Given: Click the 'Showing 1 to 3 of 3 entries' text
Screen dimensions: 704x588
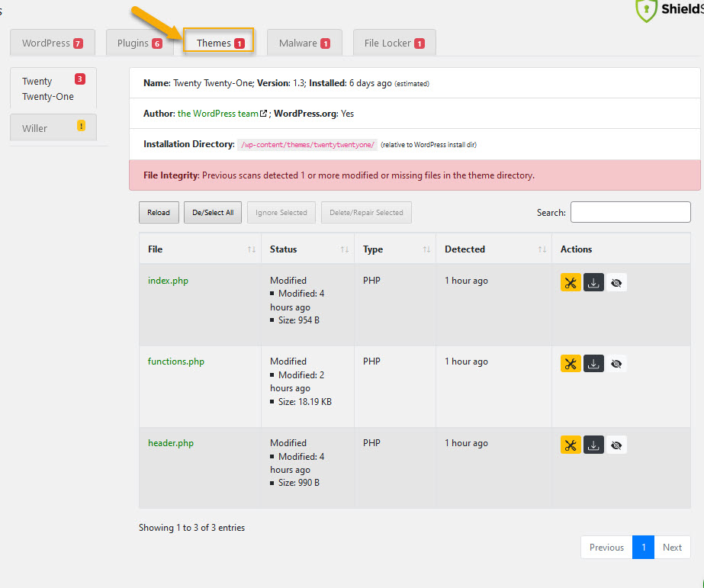Looking at the screenshot, I should (191, 528).
